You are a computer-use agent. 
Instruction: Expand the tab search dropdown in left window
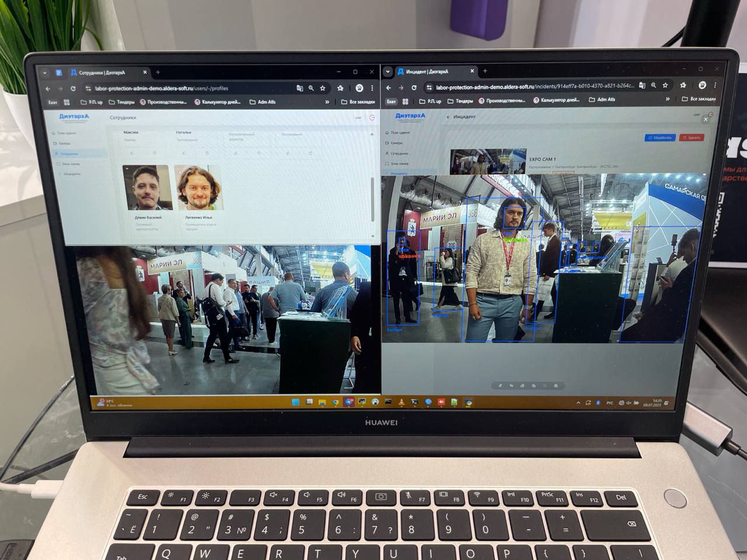click(x=44, y=73)
